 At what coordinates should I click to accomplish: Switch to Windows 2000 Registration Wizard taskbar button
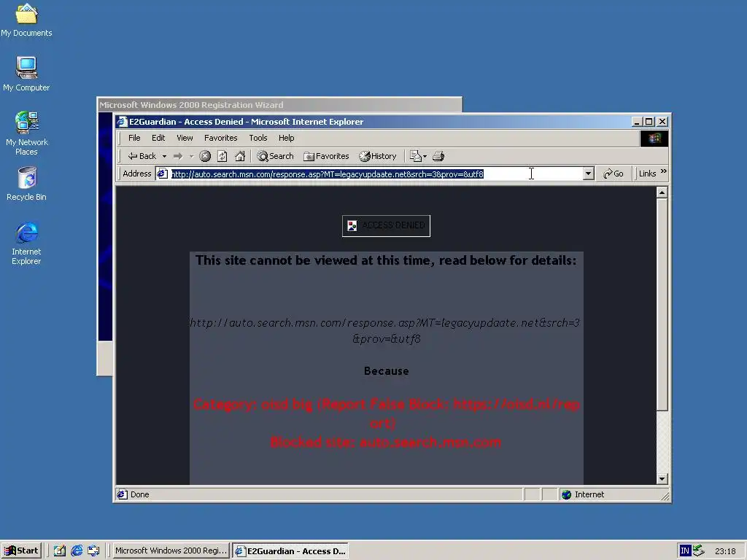click(171, 551)
